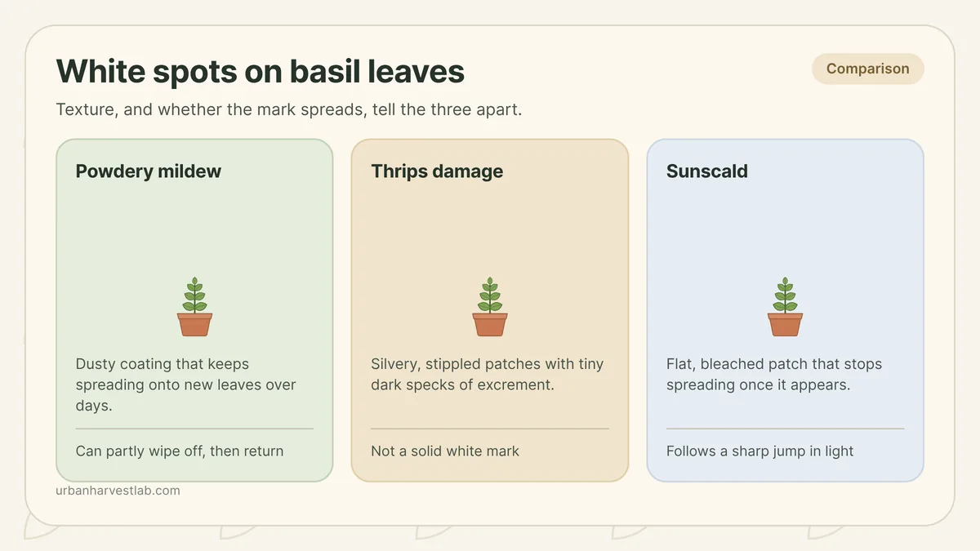Click the note Not a solid white mark
The image size is (980, 551).
[445, 451]
